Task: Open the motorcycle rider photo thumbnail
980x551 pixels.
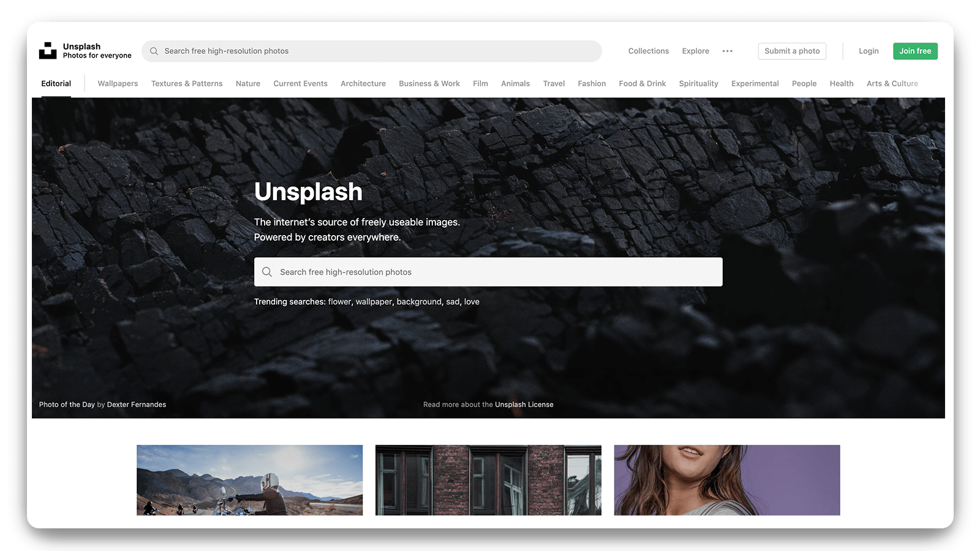Action: [x=250, y=480]
